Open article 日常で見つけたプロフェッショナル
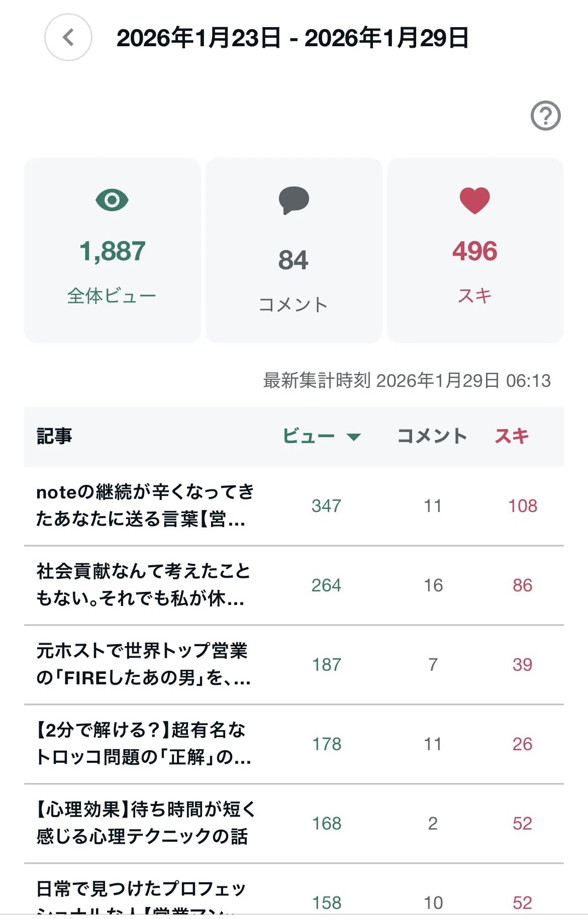 (x=141, y=899)
